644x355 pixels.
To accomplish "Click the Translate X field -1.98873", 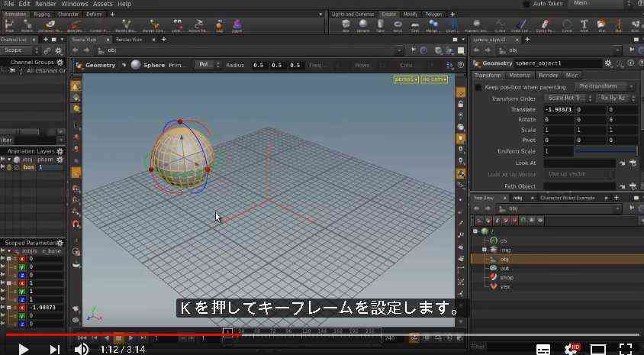I will (559, 110).
